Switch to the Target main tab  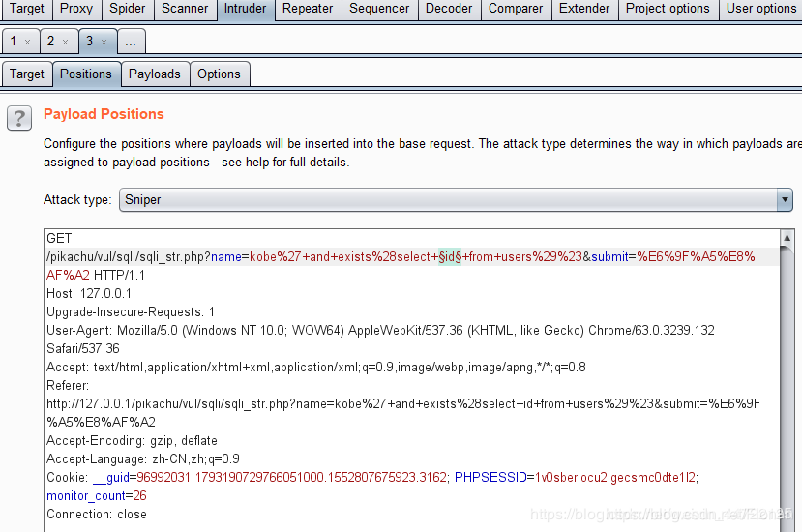tap(26, 9)
